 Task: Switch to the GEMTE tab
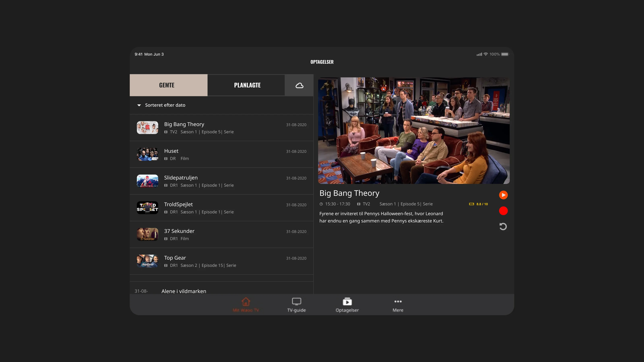pos(168,85)
